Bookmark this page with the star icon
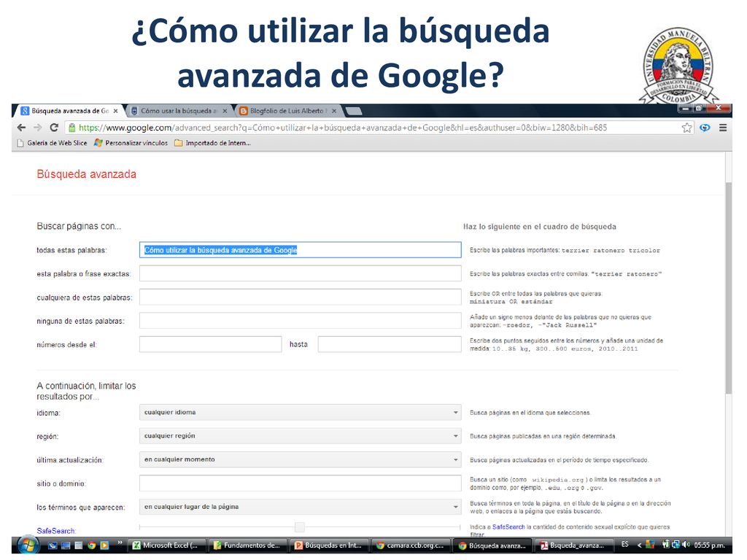The width and height of the screenshot is (747, 560). pos(686,128)
